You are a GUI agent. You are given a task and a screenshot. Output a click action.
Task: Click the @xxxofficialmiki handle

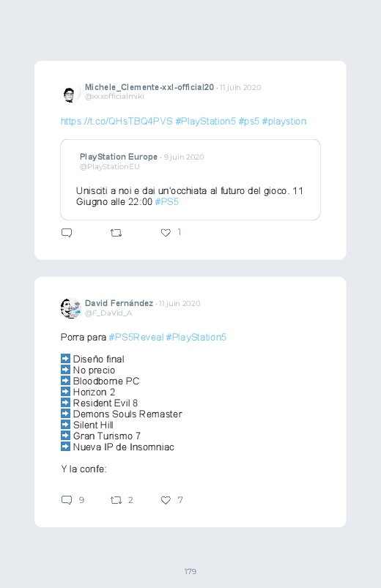114,97
